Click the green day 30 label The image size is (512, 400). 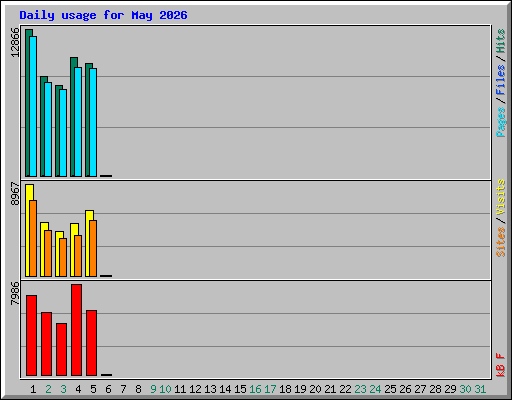(x=465, y=389)
